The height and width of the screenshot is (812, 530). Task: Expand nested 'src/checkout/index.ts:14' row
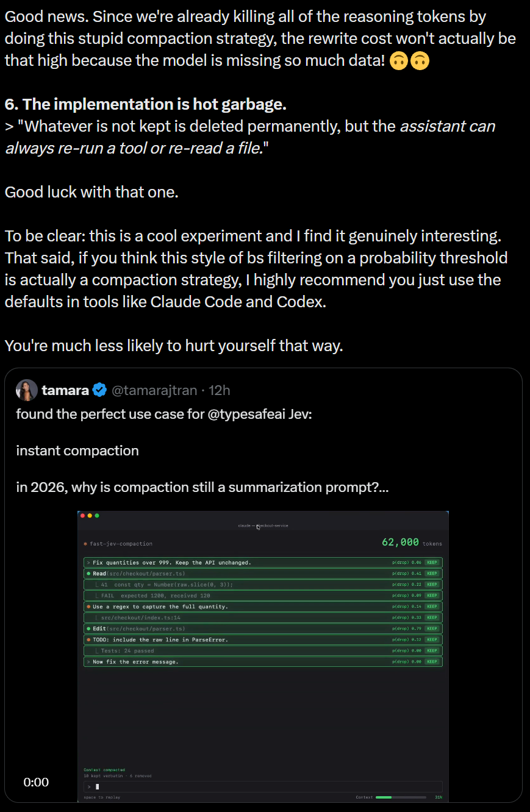263,618
